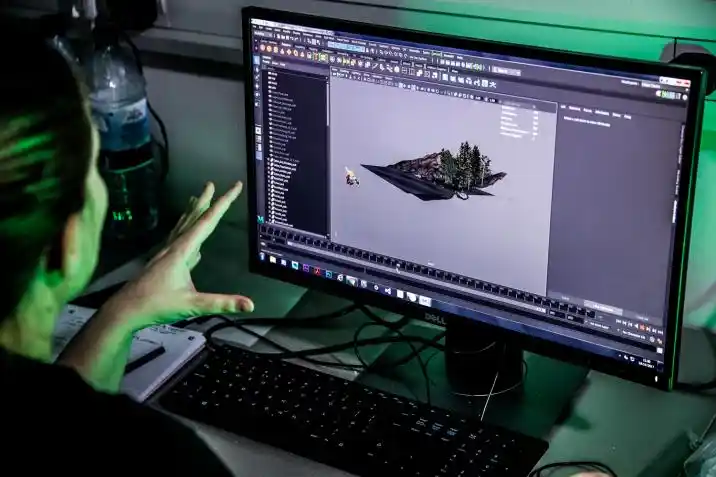Activate the Select tool in Maya's toolbox

point(256,61)
